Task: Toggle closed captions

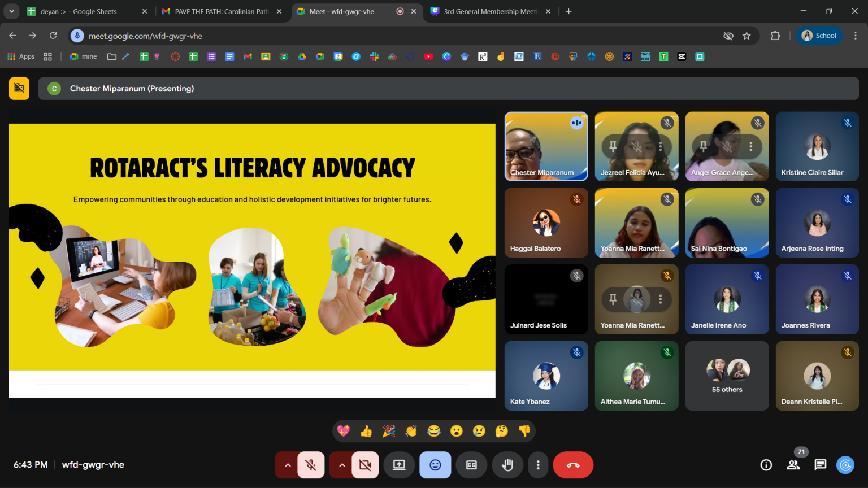Action: click(471, 465)
